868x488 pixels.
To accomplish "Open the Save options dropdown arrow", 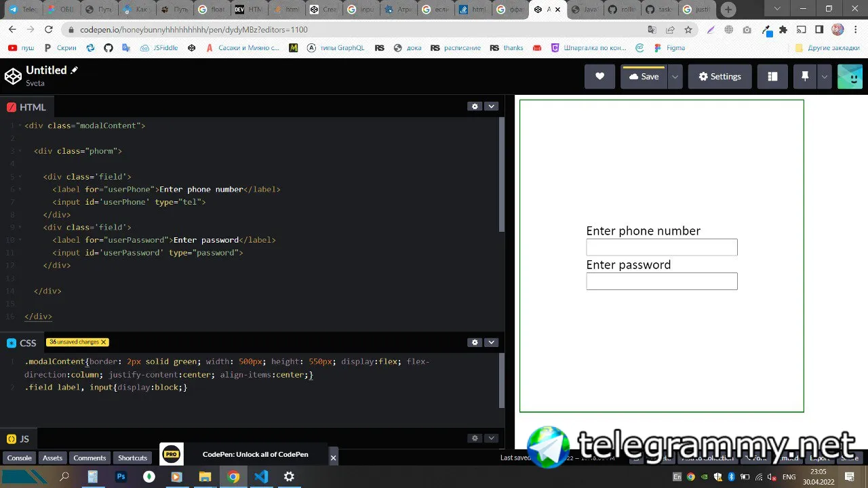I will (675, 77).
